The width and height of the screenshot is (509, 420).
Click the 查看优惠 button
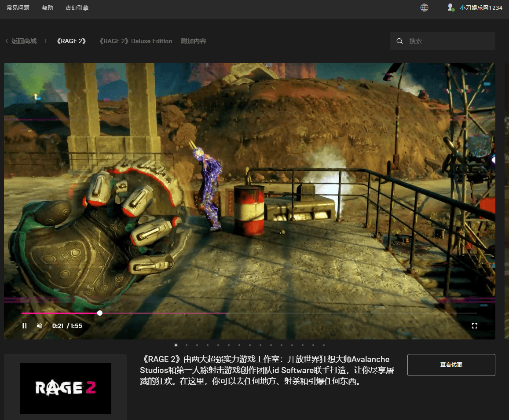pos(451,365)
